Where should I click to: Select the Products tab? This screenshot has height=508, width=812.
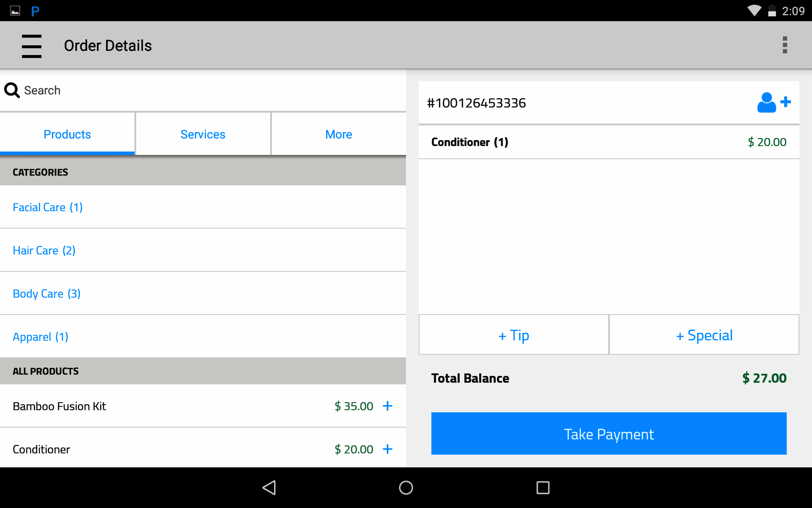click(x=67, y=134)
